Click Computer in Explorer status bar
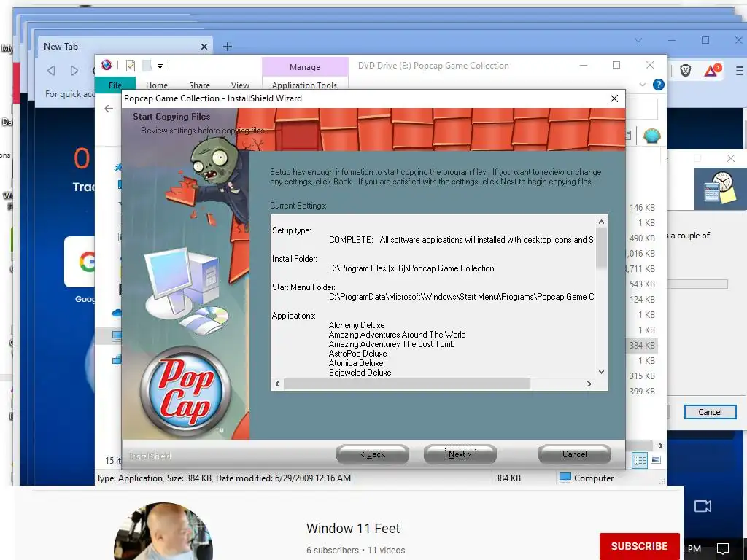This screenshot has width=747, height=560. pos(587,478)
